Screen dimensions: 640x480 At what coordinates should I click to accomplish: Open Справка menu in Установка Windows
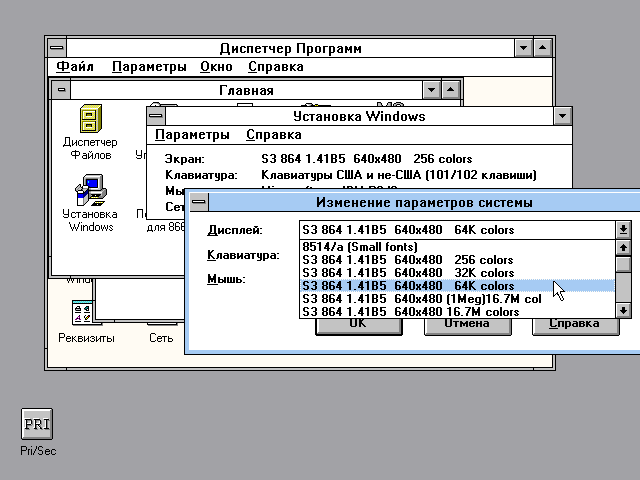pyautogui.click(x=274, y=135)
